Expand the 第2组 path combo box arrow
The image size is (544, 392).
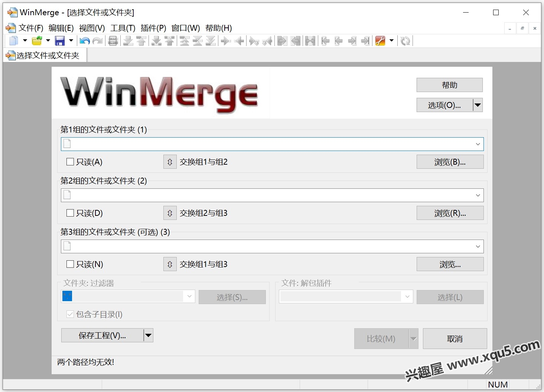click(x=478, y=195)
